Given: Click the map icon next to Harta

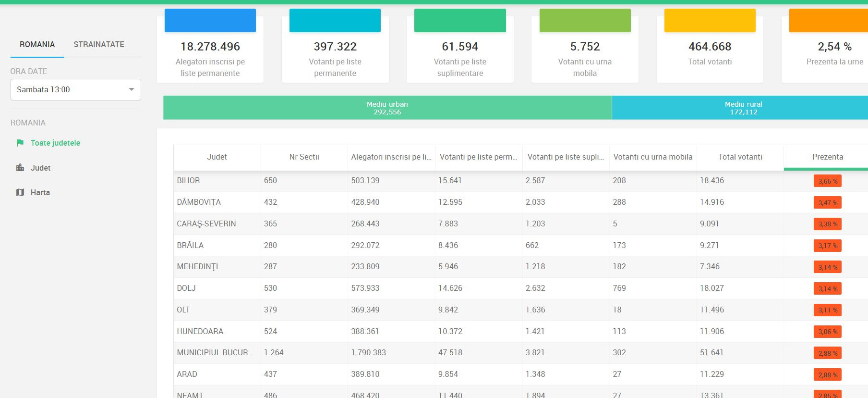Looking at the screenshot, I should (20, 192).
